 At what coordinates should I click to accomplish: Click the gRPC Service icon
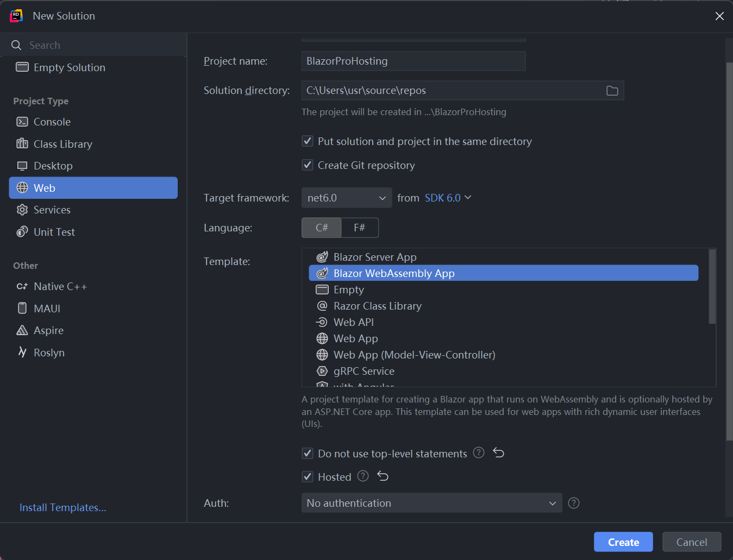click(x=322, y=371)
